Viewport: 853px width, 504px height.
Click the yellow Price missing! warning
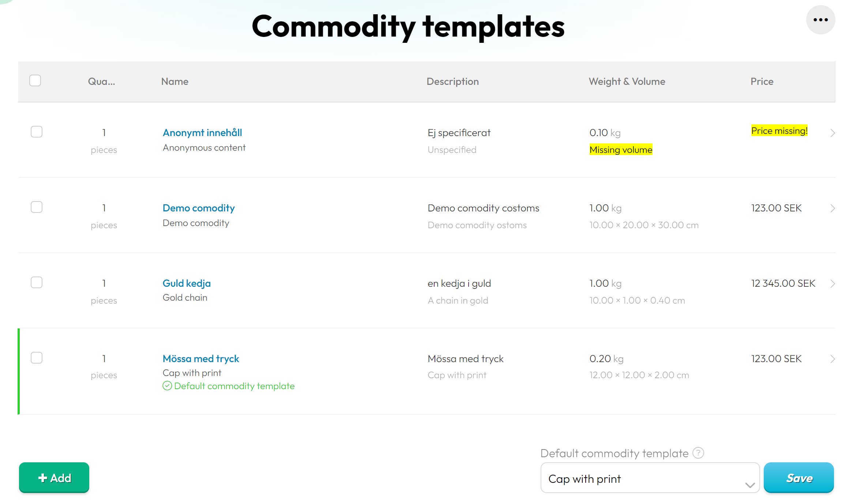click(779, 131)
